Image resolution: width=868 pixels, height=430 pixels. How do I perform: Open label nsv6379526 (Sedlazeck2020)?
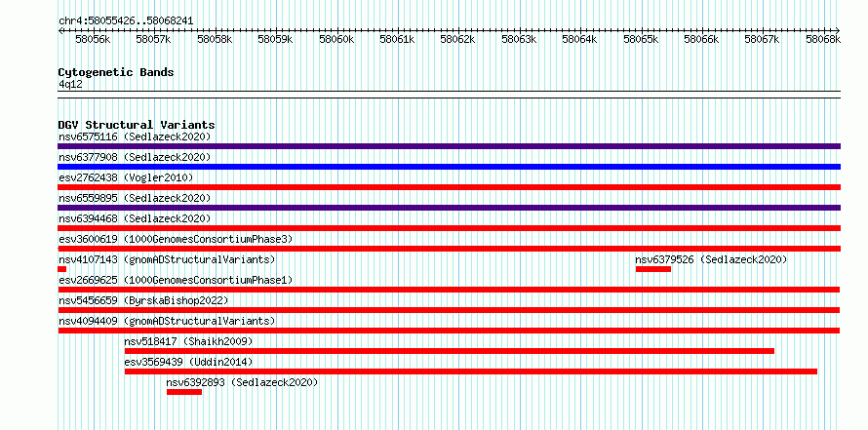(x=711, y=259)
